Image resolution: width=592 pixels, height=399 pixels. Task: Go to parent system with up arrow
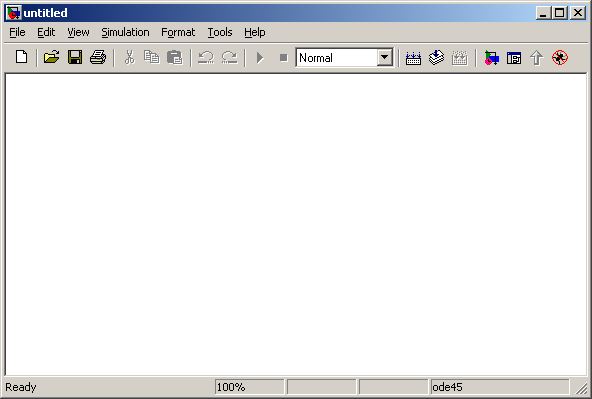[x=536, y=58]
